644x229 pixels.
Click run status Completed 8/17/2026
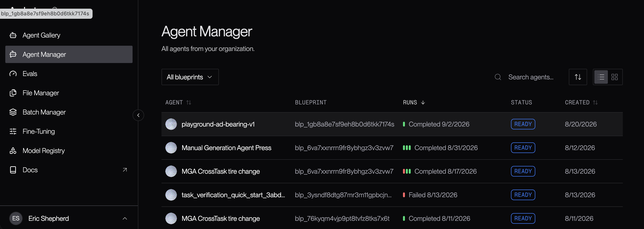[445, 171]
